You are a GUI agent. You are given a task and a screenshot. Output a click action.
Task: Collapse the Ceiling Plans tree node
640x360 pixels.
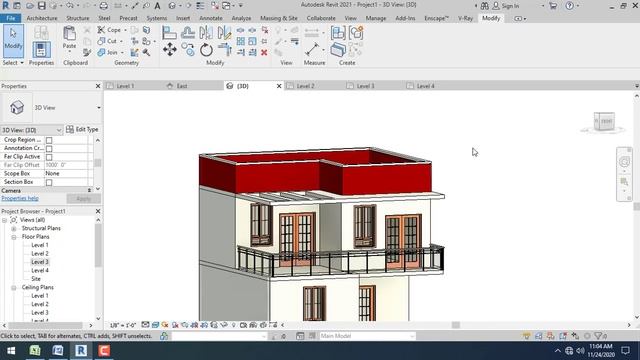click(13, 288)
